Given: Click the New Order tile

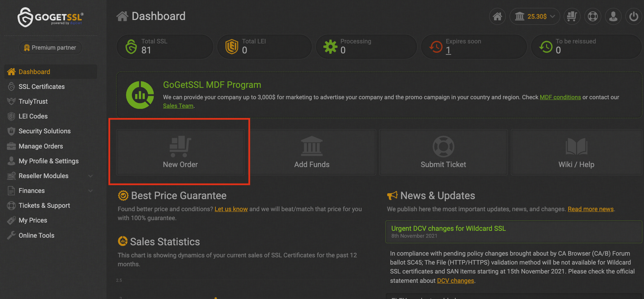Looking at the screenshot, I should [180, 152].
